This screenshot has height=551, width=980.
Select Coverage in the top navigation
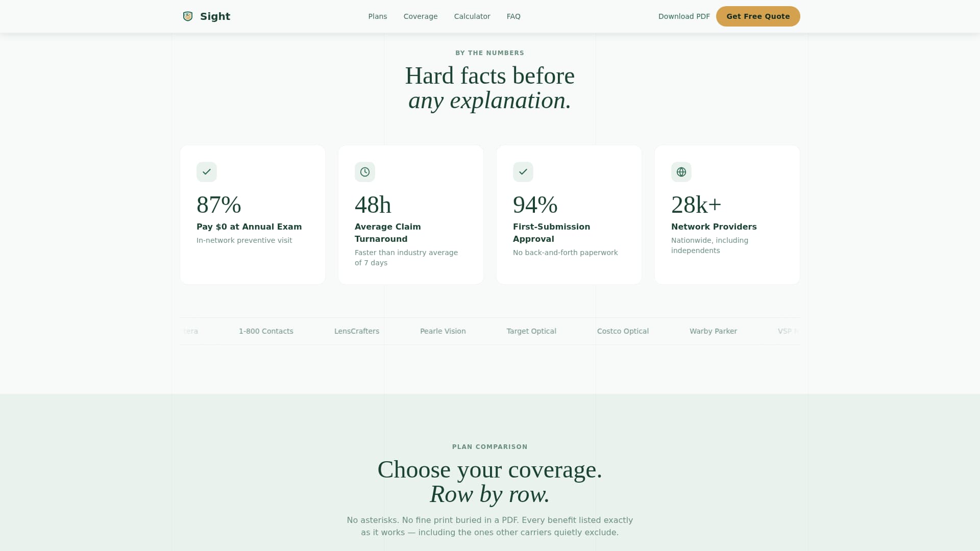tap(420, 16)
